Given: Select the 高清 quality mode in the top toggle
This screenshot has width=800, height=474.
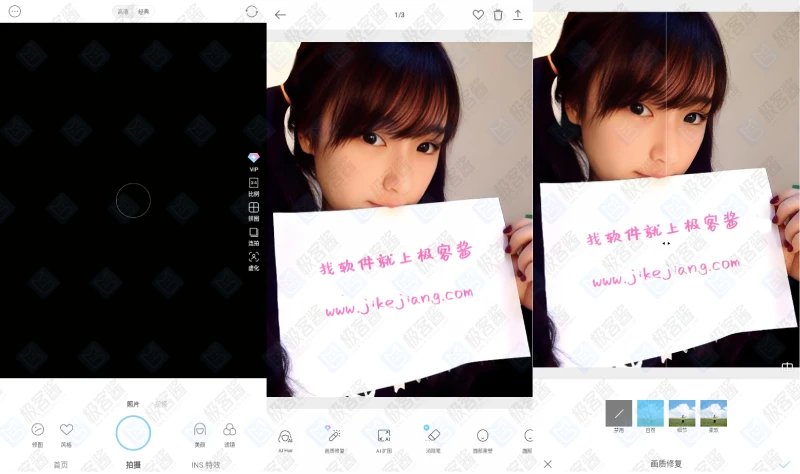Looking at the screenshot, I should click(123, 11).
